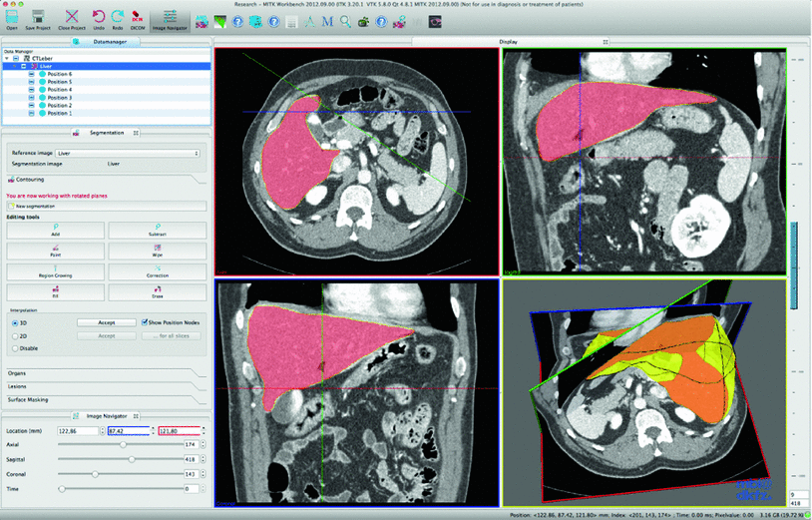Click the red Location field showing 121,80
812x520 pixels.
(x=180, y=431)
